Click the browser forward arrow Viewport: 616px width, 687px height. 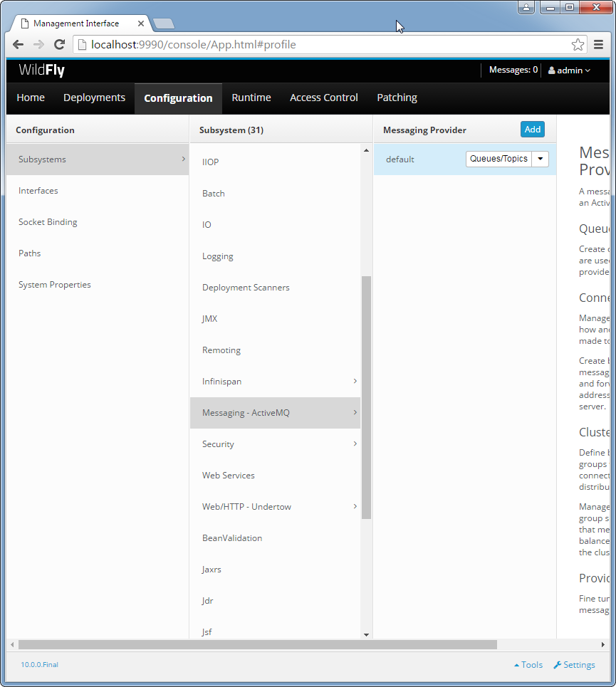pos(39,45)
